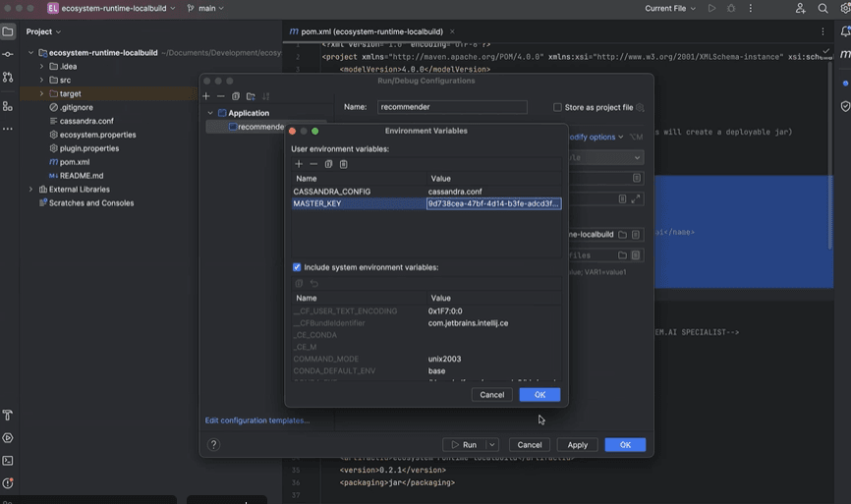
Task: Edit the MASTER_KEY value field
Action: click(x=494, y=203)
